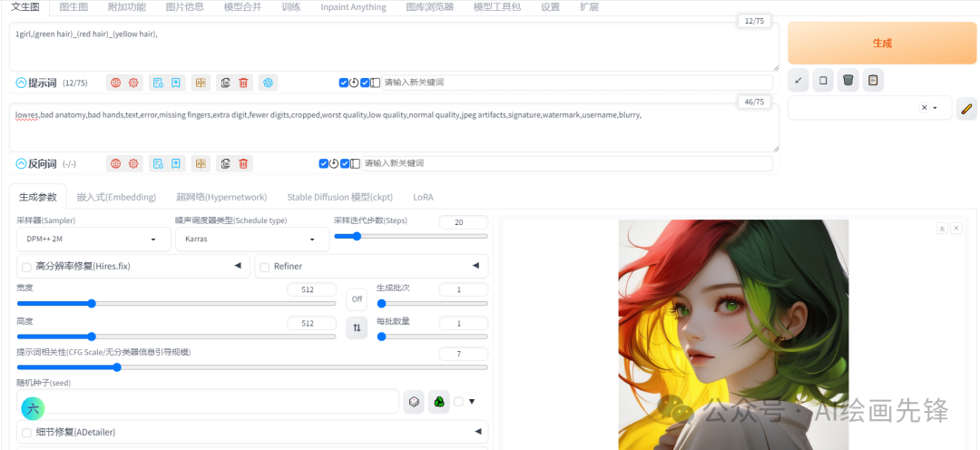Screen dimensions: 980x450
Task: Click the diagonal arrow button under 生成
Action: [799, 80]
